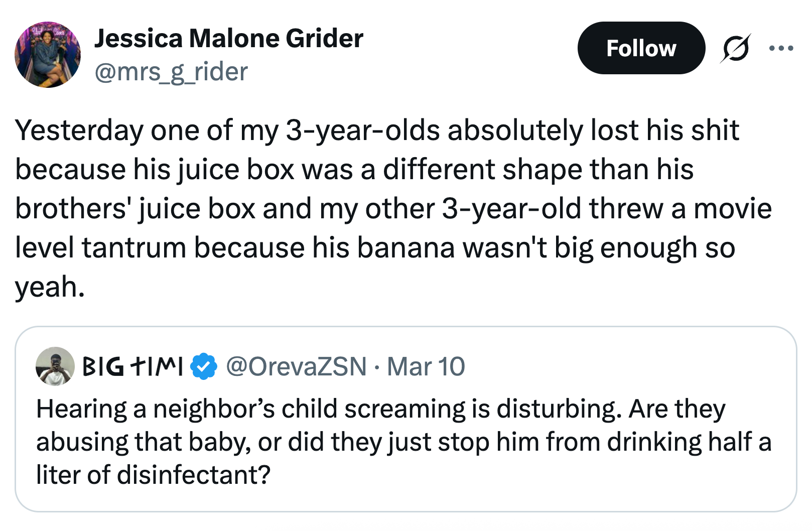The image size is (812, 531).
Task: Click the word "Yesterday" in the tweet
Action: tap(79, 130)
